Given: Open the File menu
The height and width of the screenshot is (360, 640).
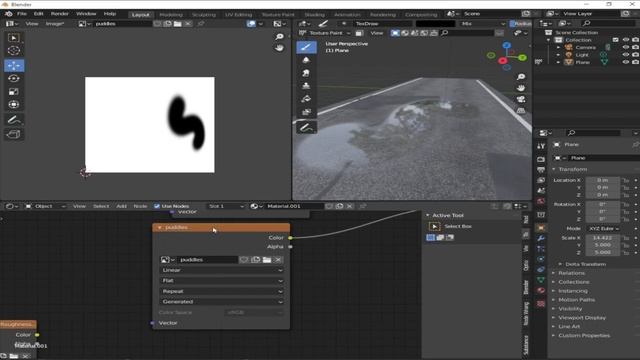Looking at the screenshot, I should pos(22,14).
